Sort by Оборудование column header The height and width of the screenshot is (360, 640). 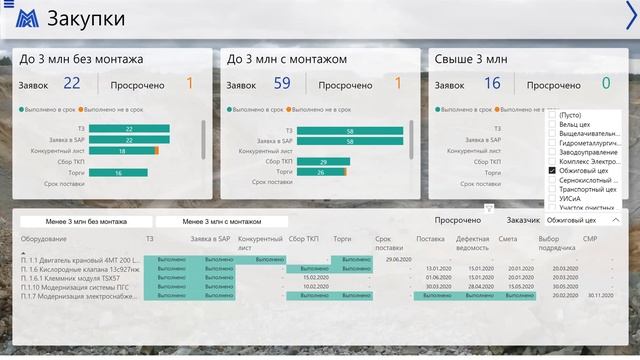44,239
